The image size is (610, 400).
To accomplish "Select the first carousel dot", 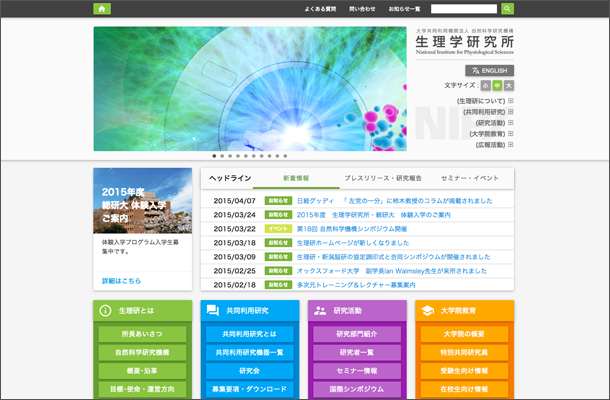I will (214, 156).
